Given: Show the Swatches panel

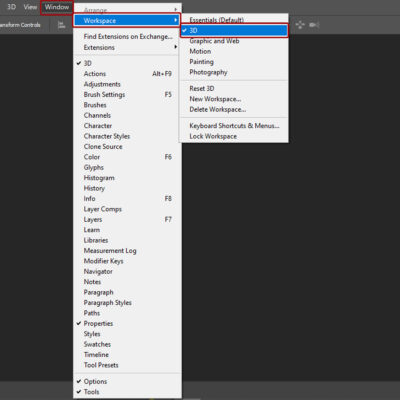Looking at the screenshot, I should [x=127, y=344].
